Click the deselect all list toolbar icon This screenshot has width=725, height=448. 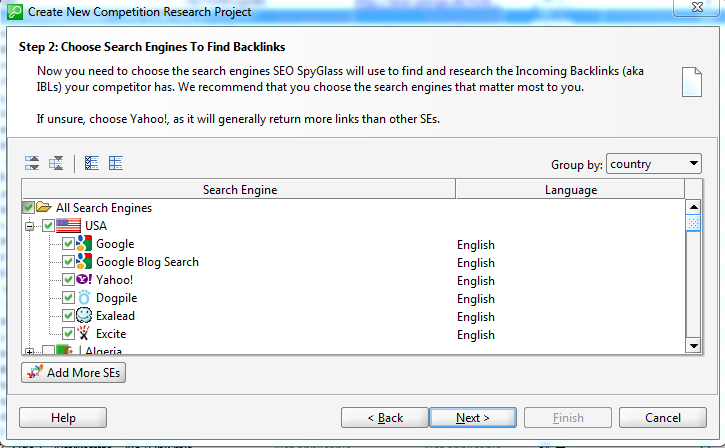pyautogui.click(x=116, y=163)
